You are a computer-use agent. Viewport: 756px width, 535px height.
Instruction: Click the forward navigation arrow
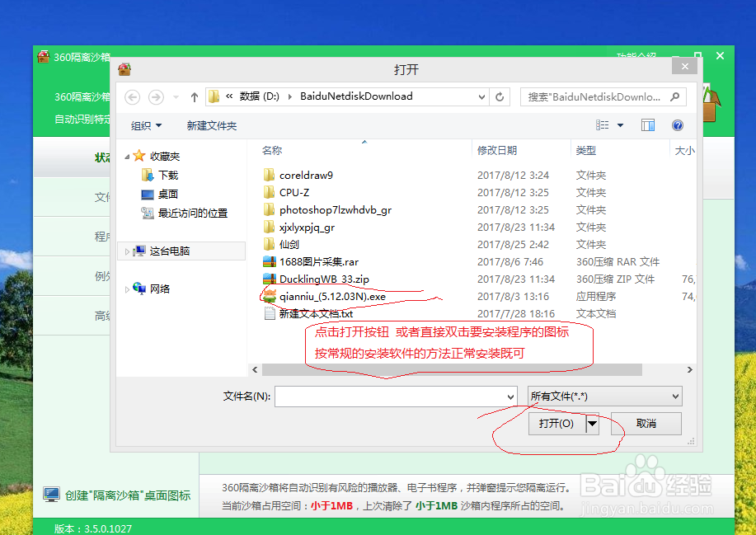pos(155,96)
